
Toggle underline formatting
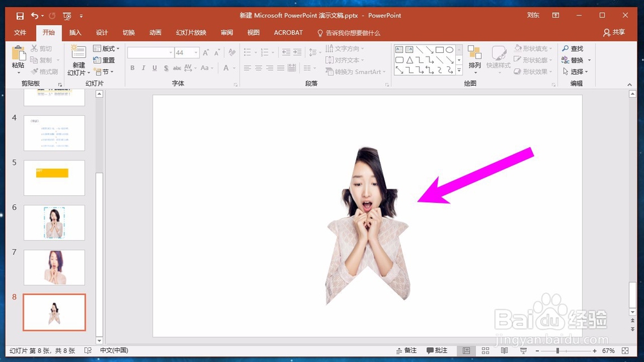coord(155,68)
